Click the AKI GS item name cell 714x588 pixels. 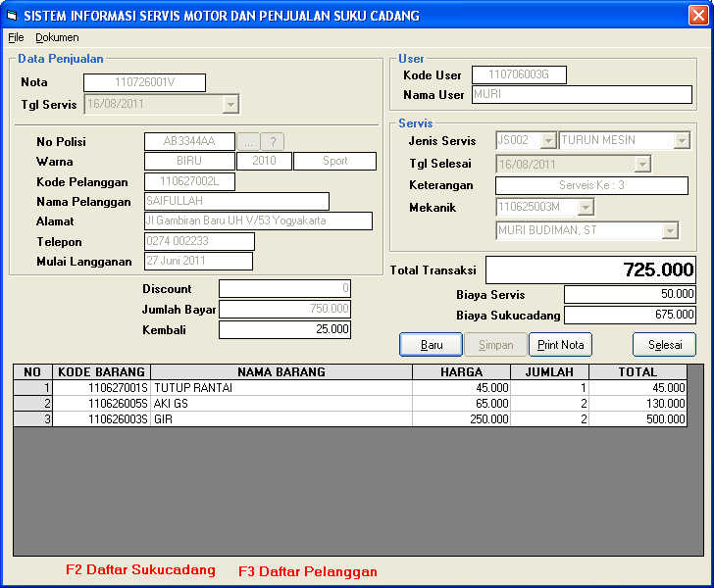[x=281, y=403]
